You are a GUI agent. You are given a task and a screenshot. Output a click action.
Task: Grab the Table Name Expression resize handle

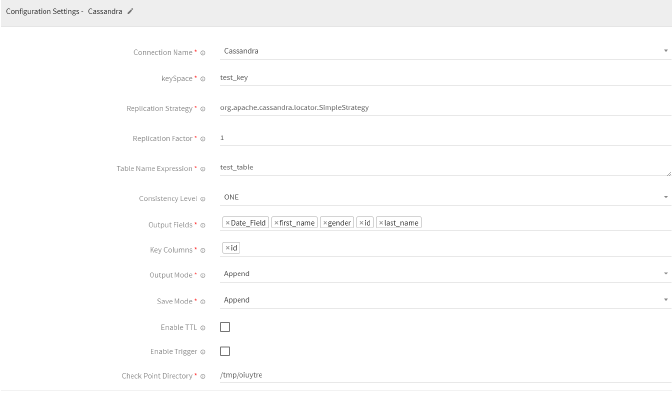(x=669, y=174)
